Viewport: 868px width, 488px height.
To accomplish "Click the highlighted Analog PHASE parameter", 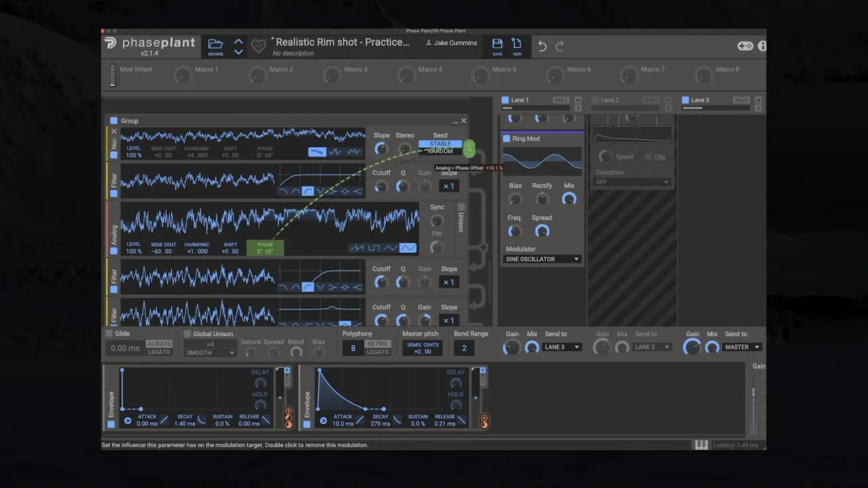I will (x=265, y=248).
